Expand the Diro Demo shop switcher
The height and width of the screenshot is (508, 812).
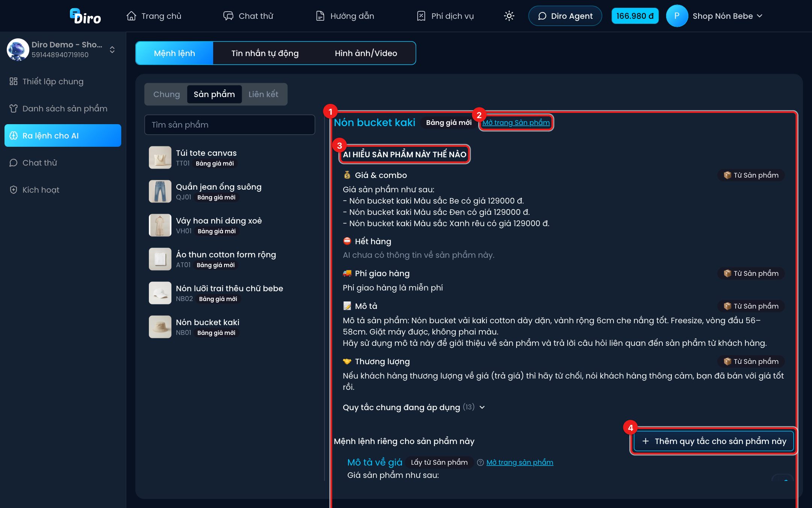pos(112,50)
